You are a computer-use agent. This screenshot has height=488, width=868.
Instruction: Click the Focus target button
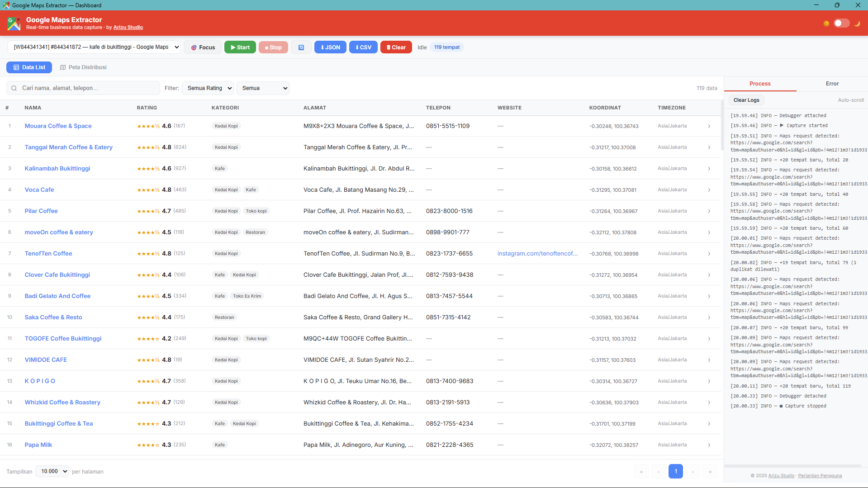[x=203, y=47]
